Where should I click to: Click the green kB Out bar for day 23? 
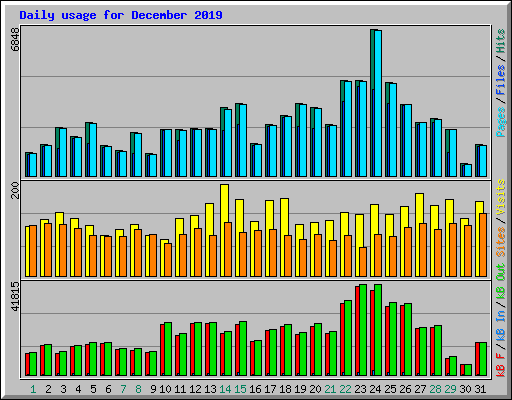click(x=363, y=330)
